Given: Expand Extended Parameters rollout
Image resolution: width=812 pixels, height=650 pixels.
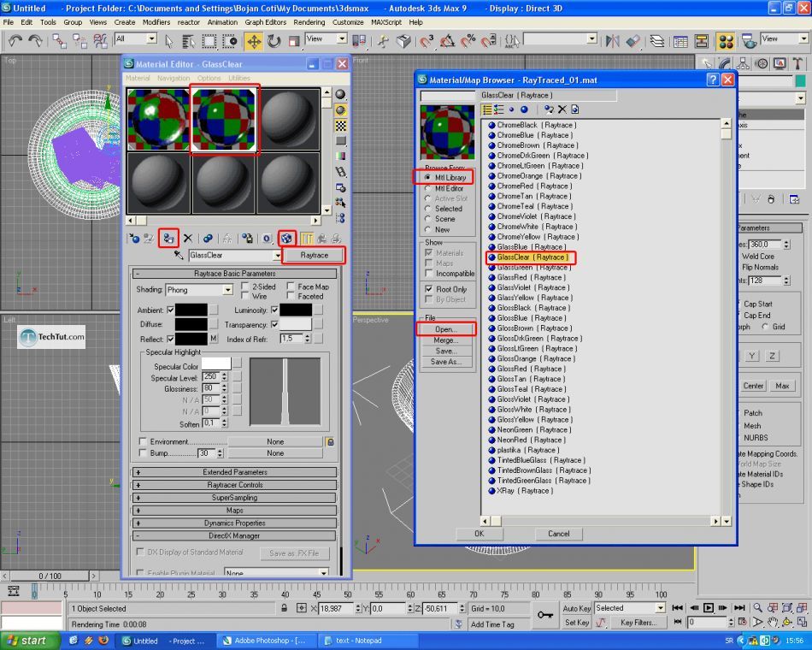Looking at the screenshot, I should click(x=234, y=472).
